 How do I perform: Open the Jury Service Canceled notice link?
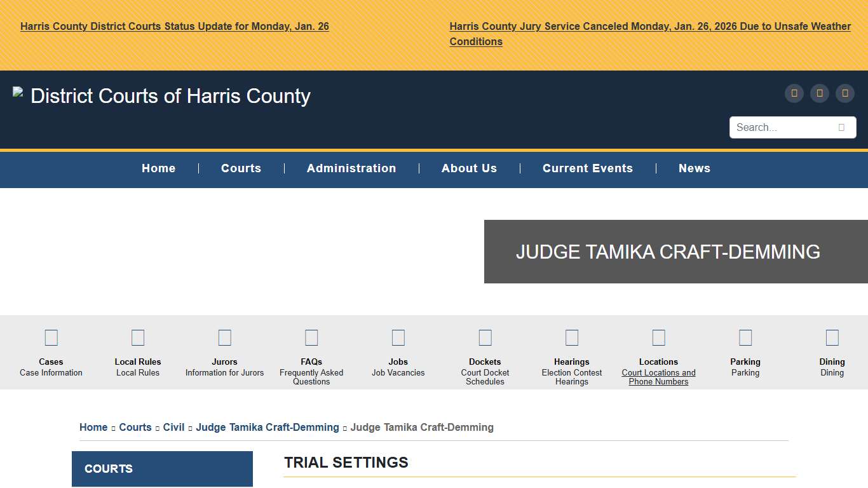pyautogui.click(x=649, y=27)
